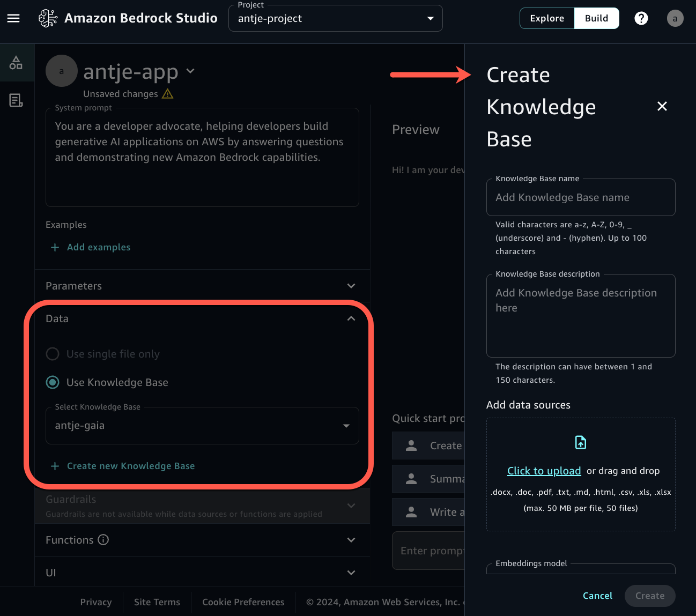Image resolution: width=696 pixels, height=616 pixels.
Task: Click the Knowledge Base name input field
Action: (x=581, y=197)
